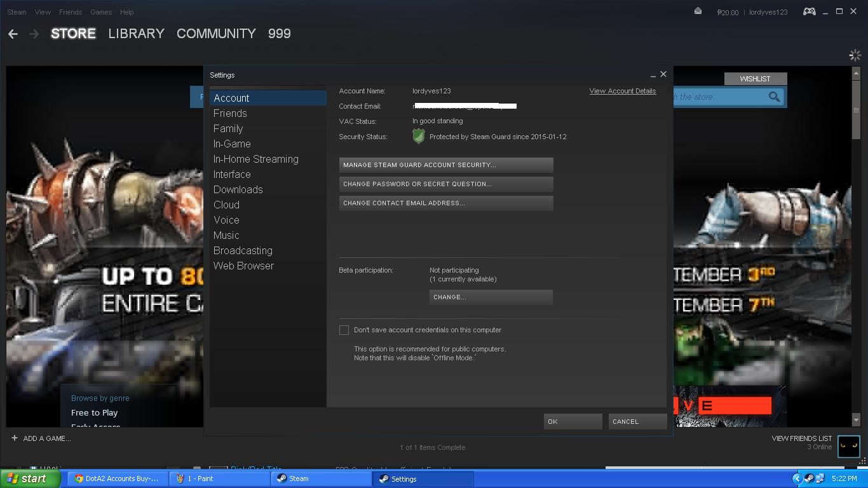
Task: Click the 5:22 PM system clock
Action: [x=844, y=478]
